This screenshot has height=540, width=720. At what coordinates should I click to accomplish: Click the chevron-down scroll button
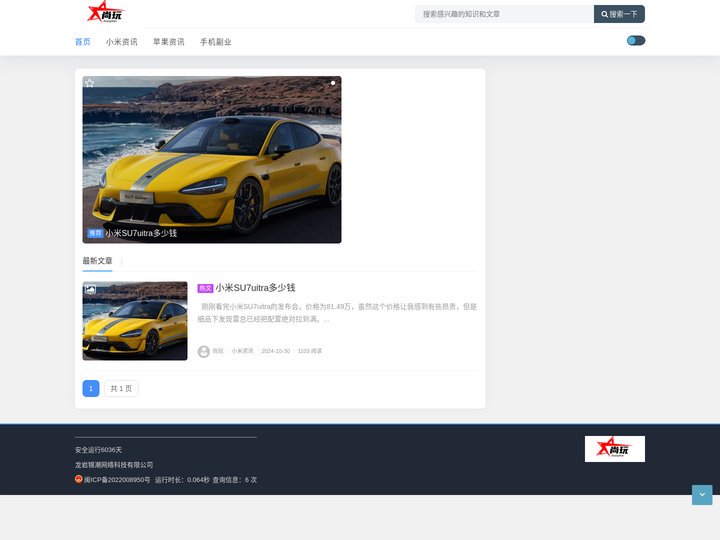[702, 495]
